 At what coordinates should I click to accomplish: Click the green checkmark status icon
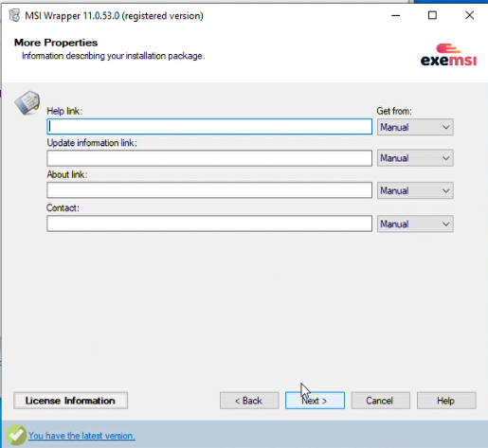(x=16, y=435)
